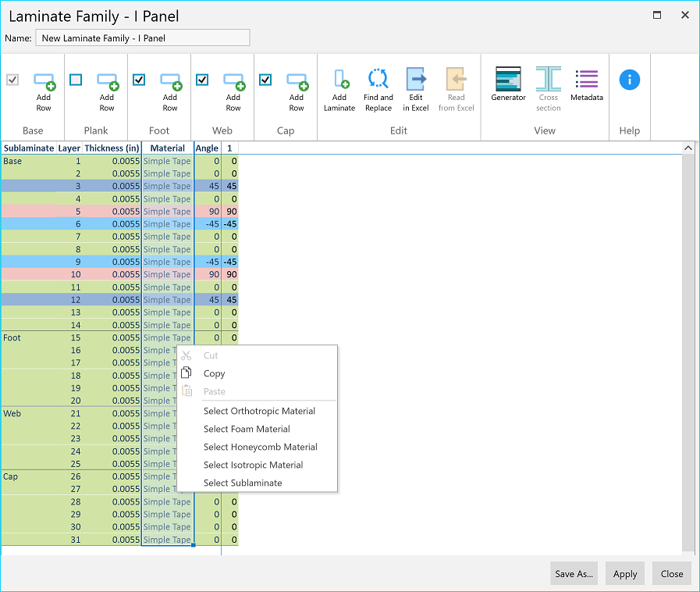Click scrollbar up arrow in table
The height and width of the screenshot is (592, 700).
tap(688, 148)
